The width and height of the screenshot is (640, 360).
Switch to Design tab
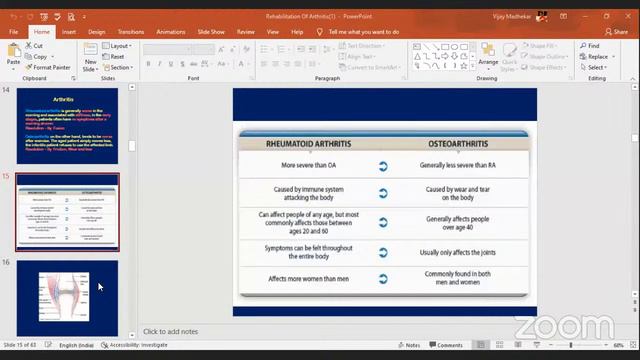click(96, 32)
